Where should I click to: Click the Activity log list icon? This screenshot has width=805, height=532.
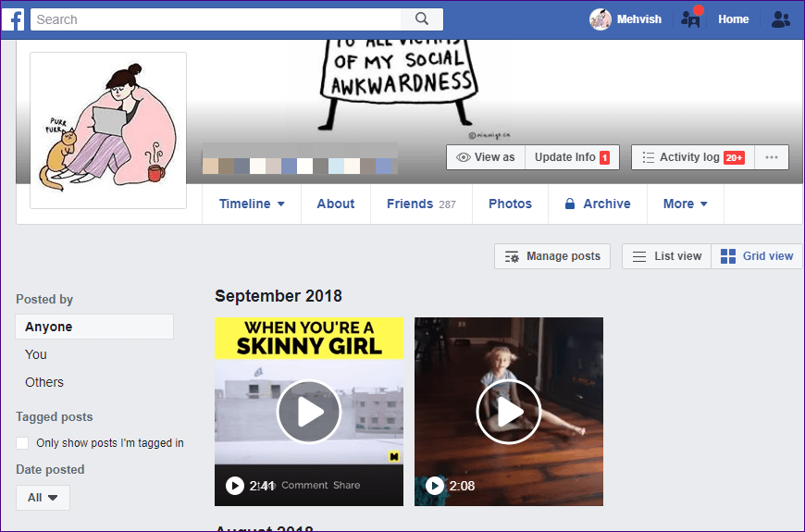(x=648, y=157)
